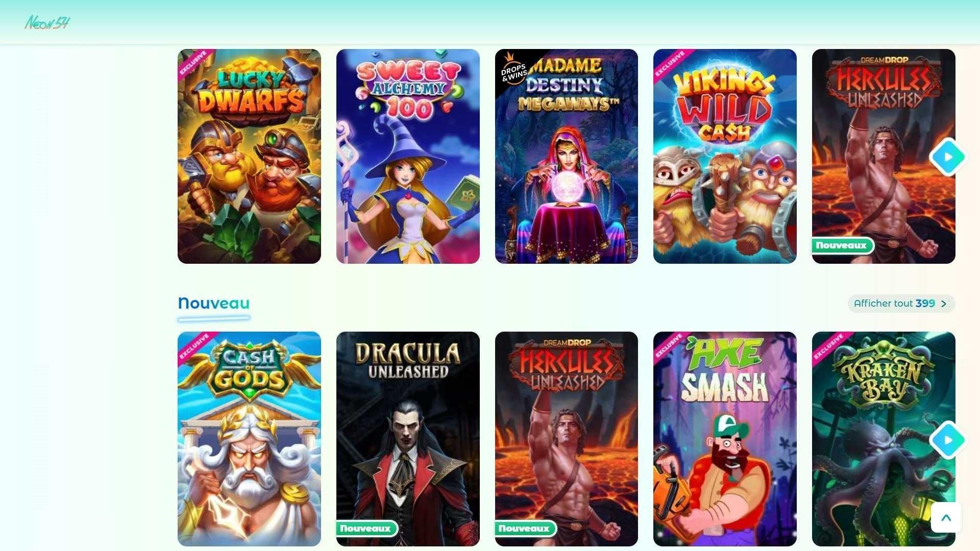Open Hercules Unleashed in the top row

point(884,156)
